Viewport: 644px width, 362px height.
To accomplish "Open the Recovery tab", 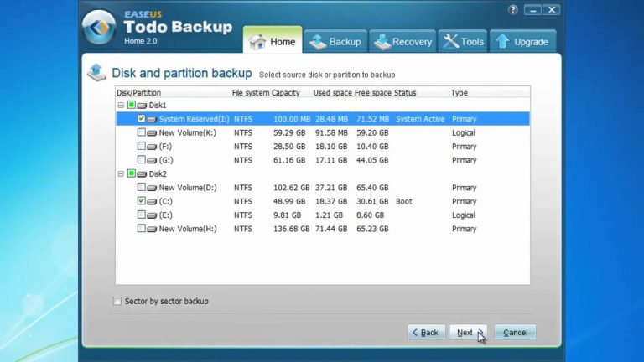I will [x=402, y=41].
